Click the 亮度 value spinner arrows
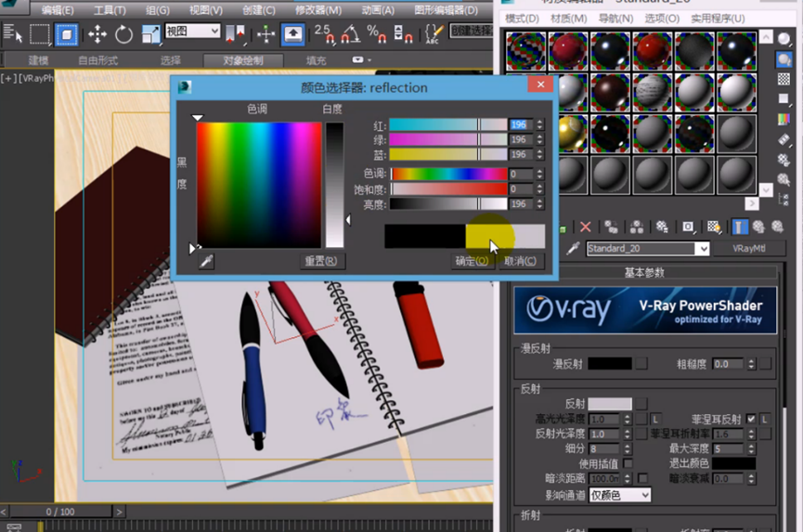This screenshot has height=532, width=803. tap(539, 203)
